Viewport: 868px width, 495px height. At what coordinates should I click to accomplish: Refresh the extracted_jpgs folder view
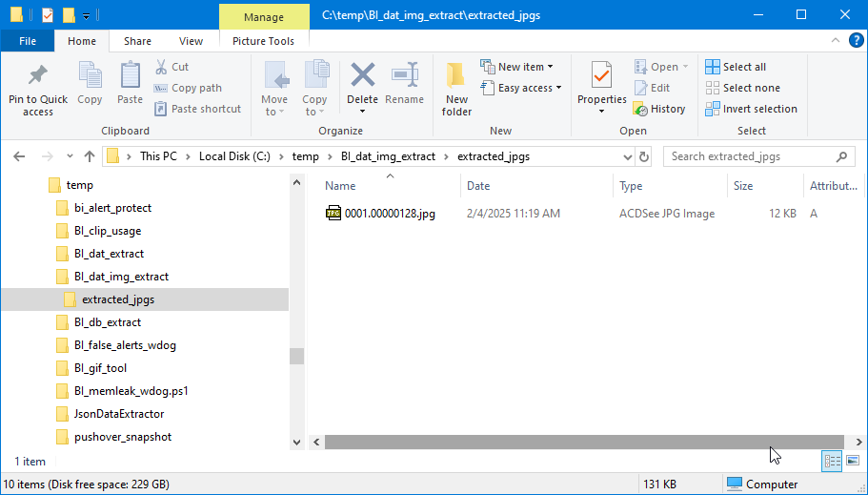pos(644,156)
